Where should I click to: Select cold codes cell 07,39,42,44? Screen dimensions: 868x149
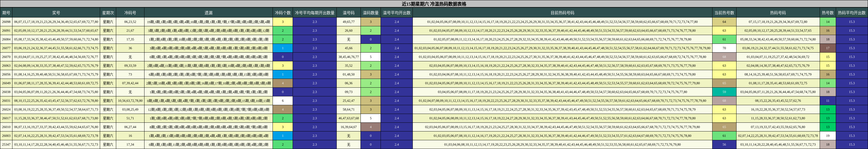tap(130, 83)
